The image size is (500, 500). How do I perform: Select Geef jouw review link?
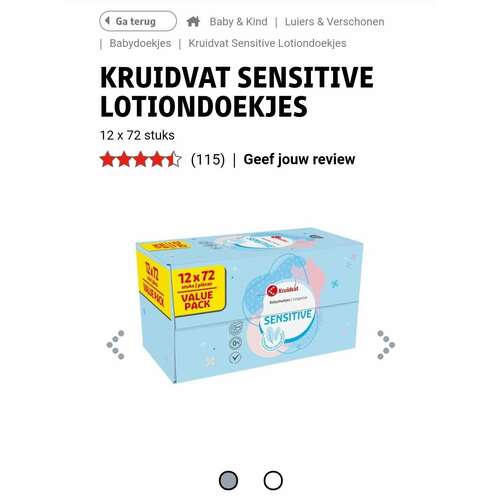tap(299, 159)
